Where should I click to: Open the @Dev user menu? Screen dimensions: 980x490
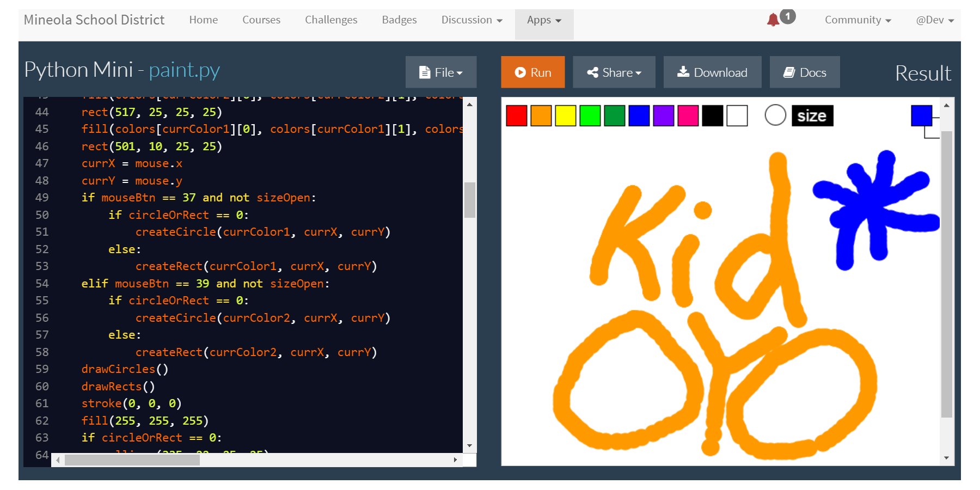(935, 20)
